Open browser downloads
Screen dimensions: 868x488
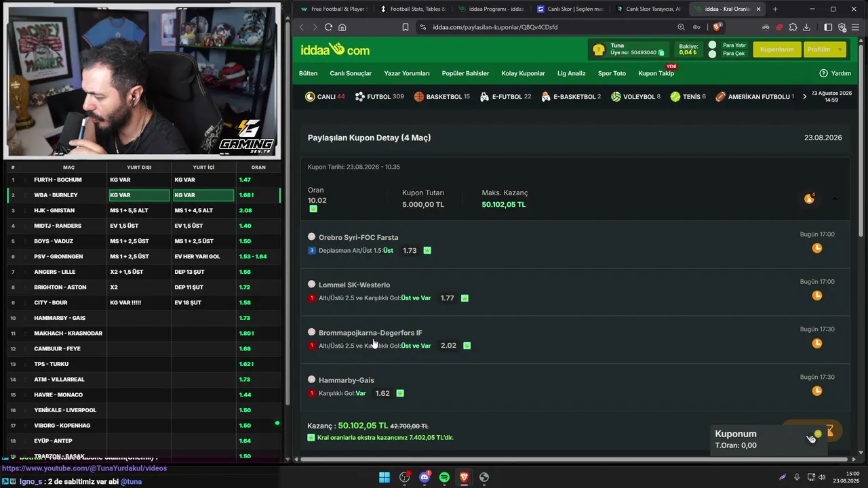(x=806, y=27)
